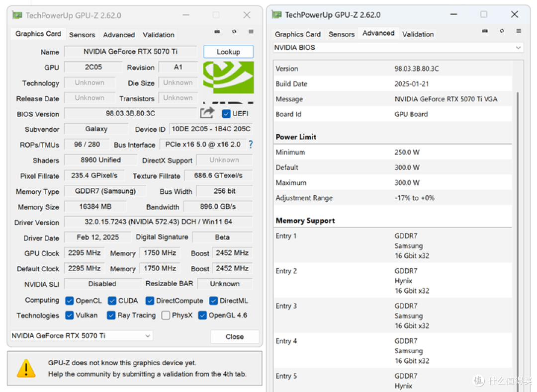
Task: Toggle the UEFI checkbox
Action: [226, 114]
